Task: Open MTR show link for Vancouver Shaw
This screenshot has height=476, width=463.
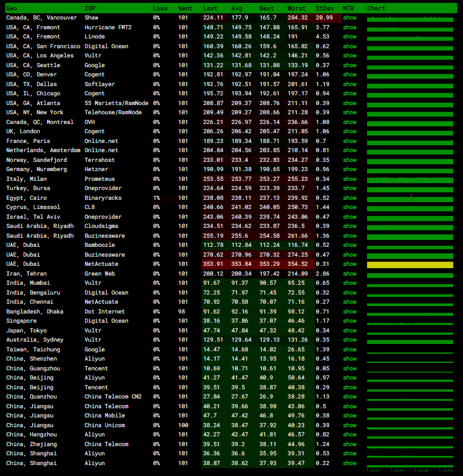Action: click(350, 18)
